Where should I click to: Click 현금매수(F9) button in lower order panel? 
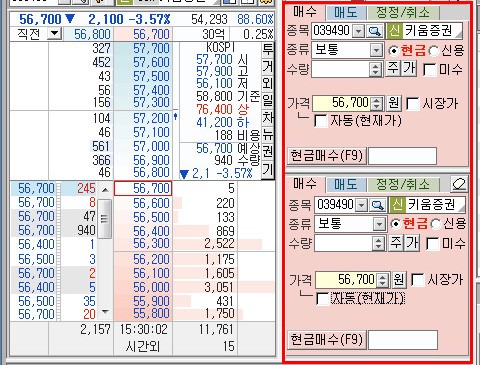tap(327, 340)
